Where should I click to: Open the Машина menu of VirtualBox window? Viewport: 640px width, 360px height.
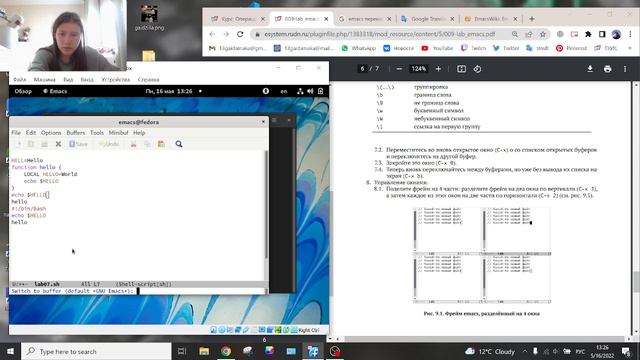click(44, 80)
